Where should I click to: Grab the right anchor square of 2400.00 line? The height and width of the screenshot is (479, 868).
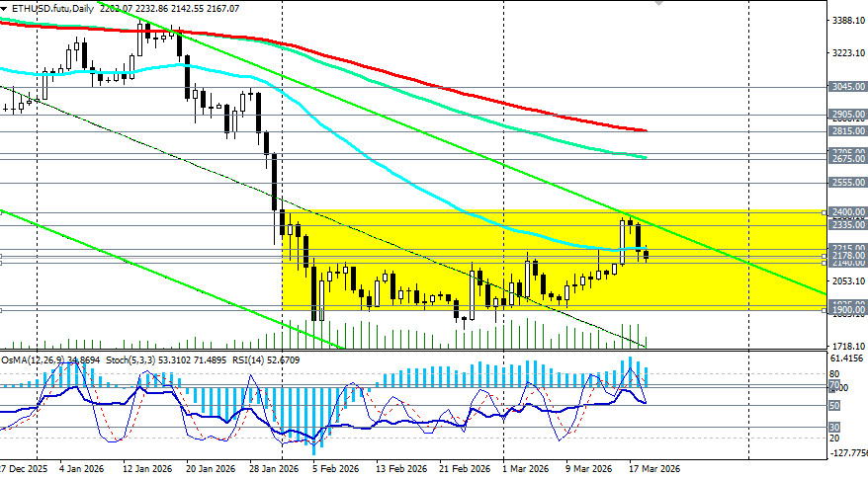tap(825, 212)
